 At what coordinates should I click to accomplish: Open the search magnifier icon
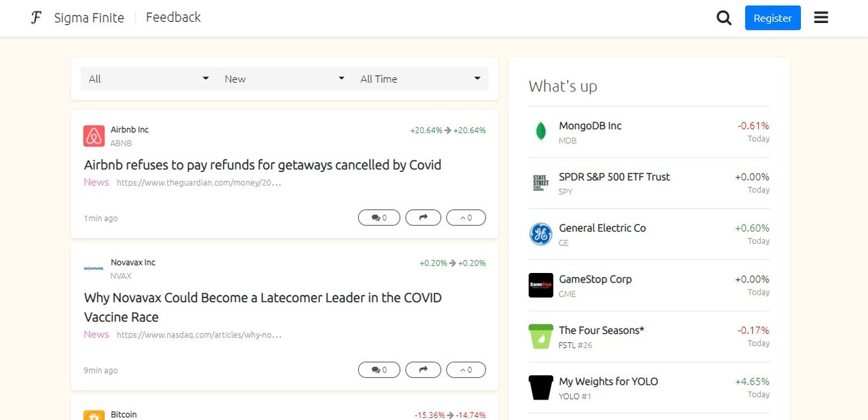click(x=724, y=18)
